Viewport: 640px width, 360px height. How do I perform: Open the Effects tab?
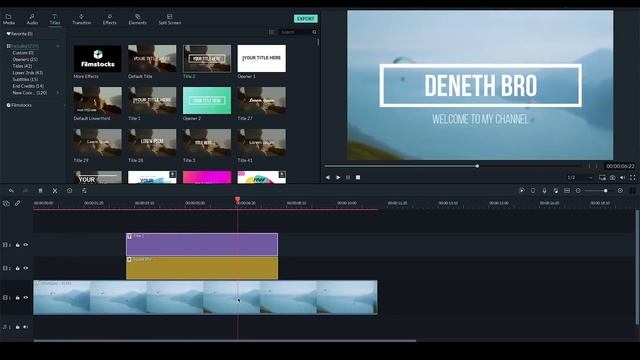(109, 19)
